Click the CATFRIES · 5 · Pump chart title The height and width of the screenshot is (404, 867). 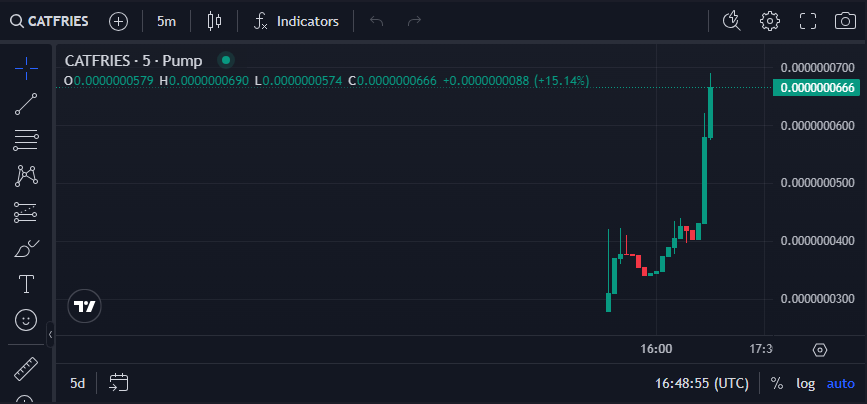[x=134, y=60]
